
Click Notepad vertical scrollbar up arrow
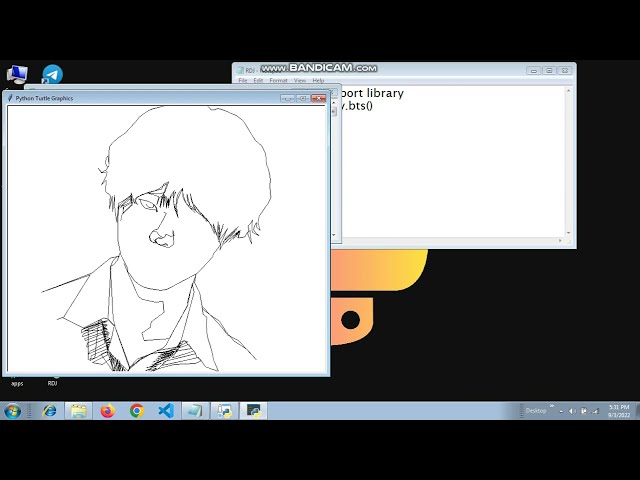click(569, 91)
